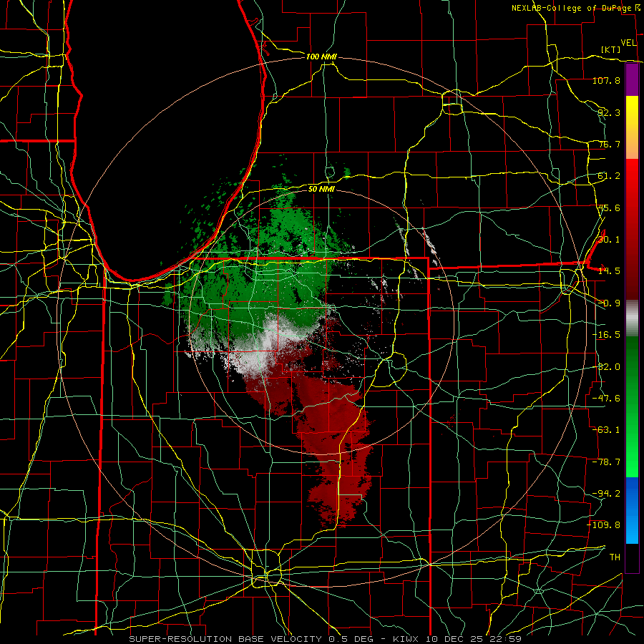This screenshot has height=644, width=644.
Task: Click the -47.6 value on velocity scale
Action: [x=606, y=399]
